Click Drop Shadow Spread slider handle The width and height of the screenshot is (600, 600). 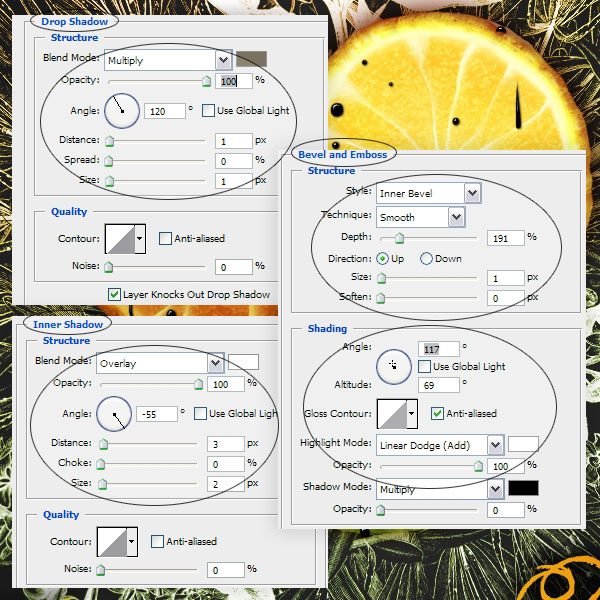(109, 161)
